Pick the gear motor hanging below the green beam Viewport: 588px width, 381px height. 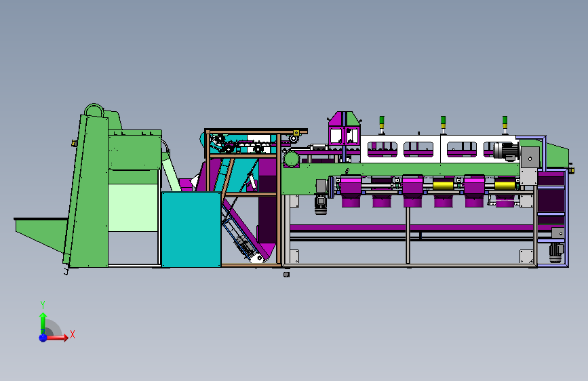pos(321,205)
